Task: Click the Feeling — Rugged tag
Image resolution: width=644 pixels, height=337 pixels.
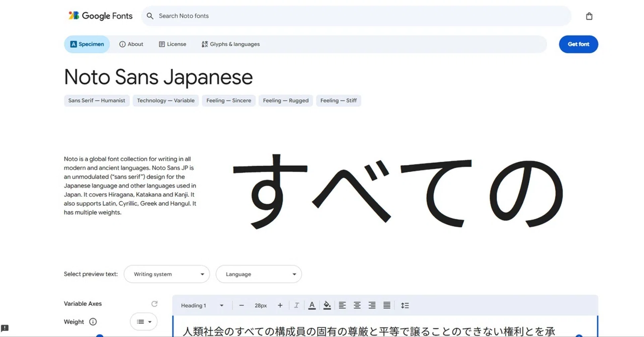Action: 286,101
